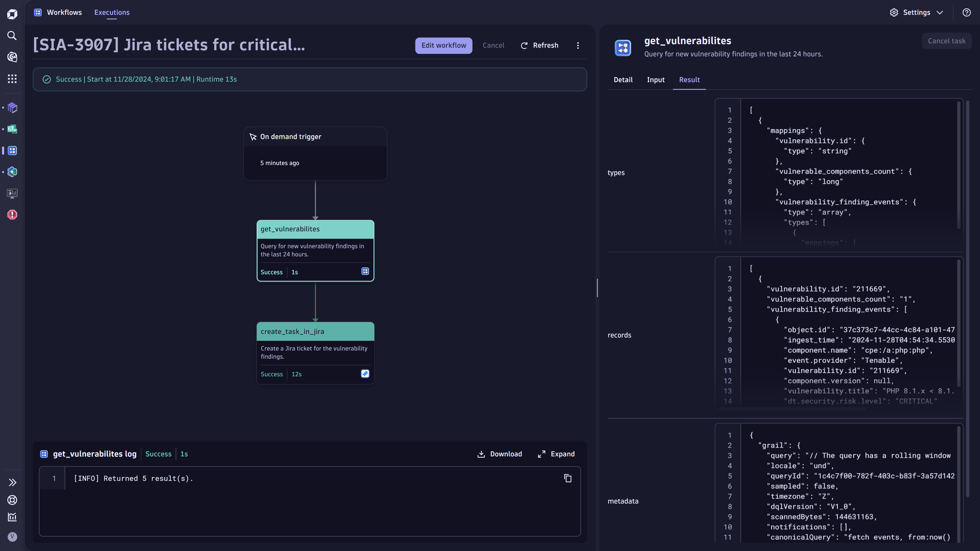980x551 pixels.
Task: Click the three-dot overflow menu button
Action: 578,46
